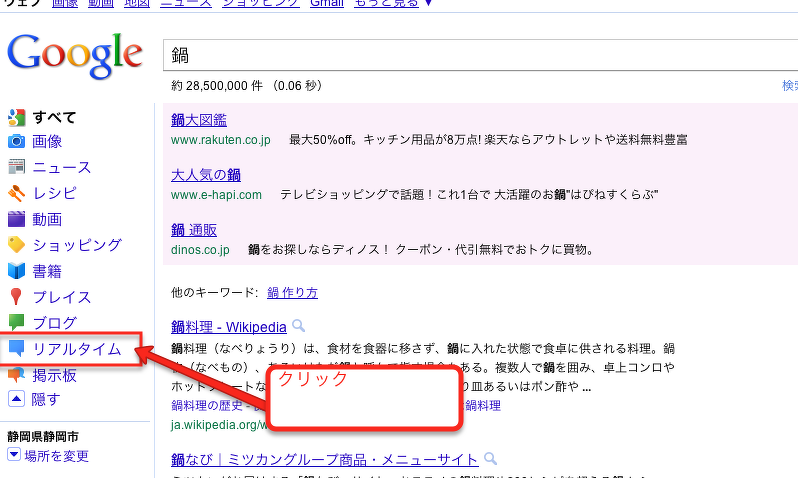Click the Google logo
798x478 pixels.
coord(75,55)
